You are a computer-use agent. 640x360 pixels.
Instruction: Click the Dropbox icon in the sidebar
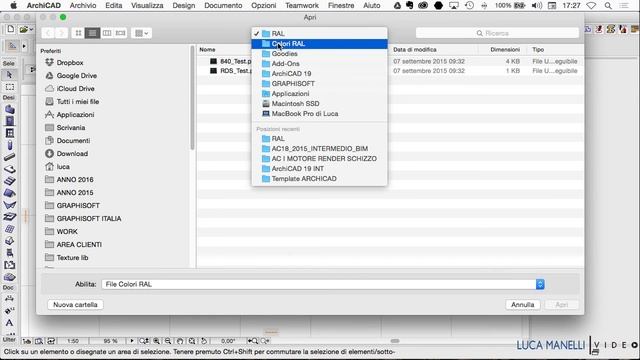tap(49, 62)
